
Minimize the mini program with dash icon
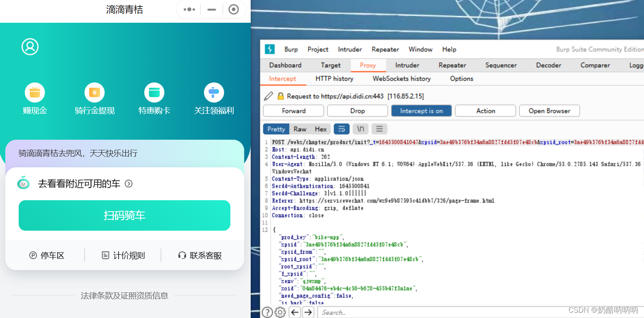pyautogui.click(x=212, y=9)
